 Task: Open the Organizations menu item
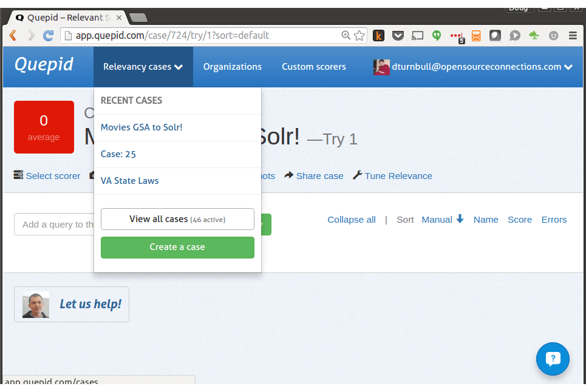pos(233,67)
